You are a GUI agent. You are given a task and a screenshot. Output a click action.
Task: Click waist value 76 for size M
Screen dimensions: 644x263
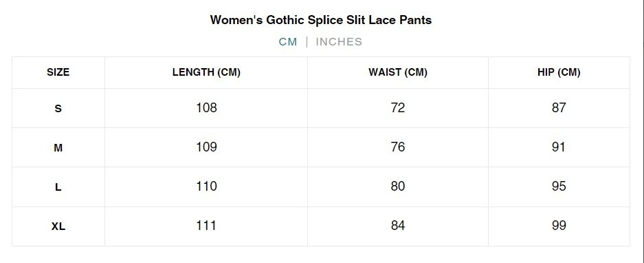[398, 147]
